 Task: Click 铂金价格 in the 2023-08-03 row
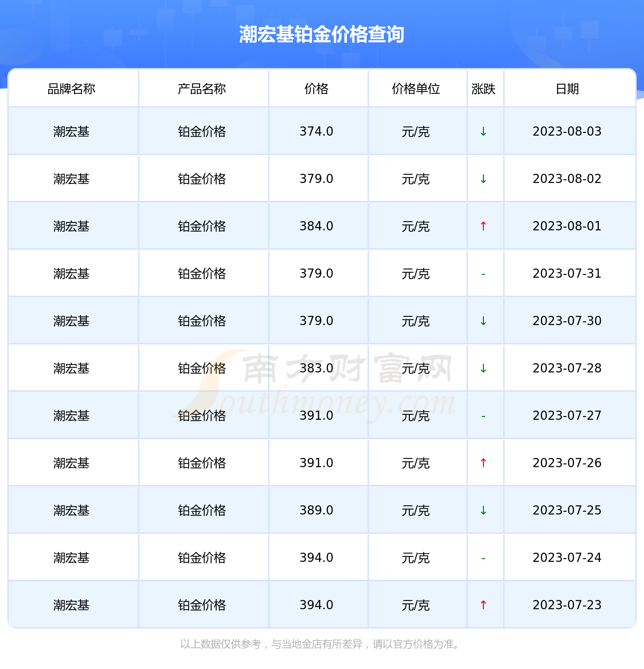tap(202, 132)
